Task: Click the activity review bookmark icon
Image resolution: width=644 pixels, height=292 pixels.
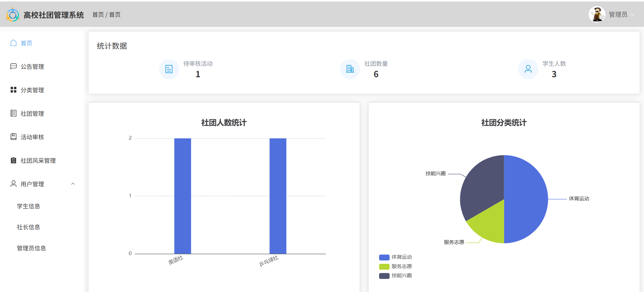Action: [13, 137]
